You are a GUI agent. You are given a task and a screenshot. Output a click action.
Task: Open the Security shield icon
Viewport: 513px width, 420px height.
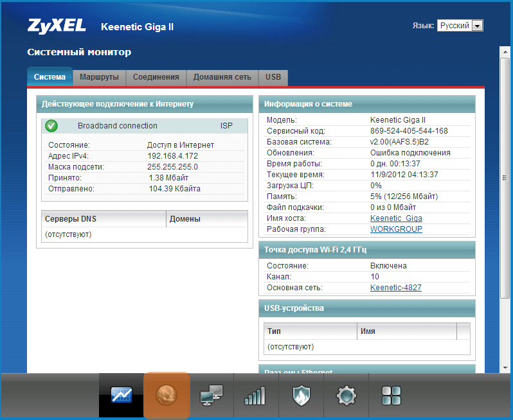click(301, 396)
